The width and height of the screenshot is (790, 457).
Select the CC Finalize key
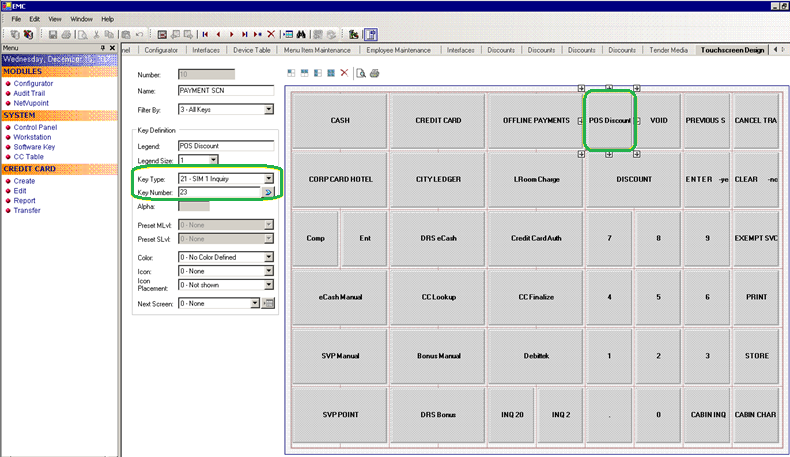(536, 297)
